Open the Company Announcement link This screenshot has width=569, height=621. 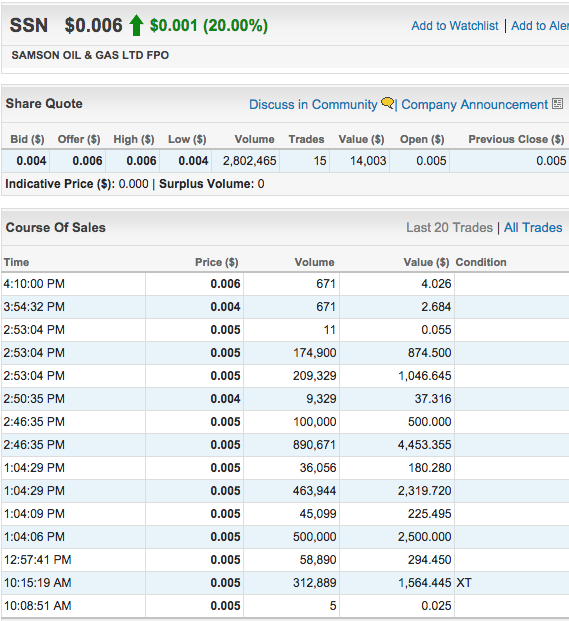tap(474, 105)
